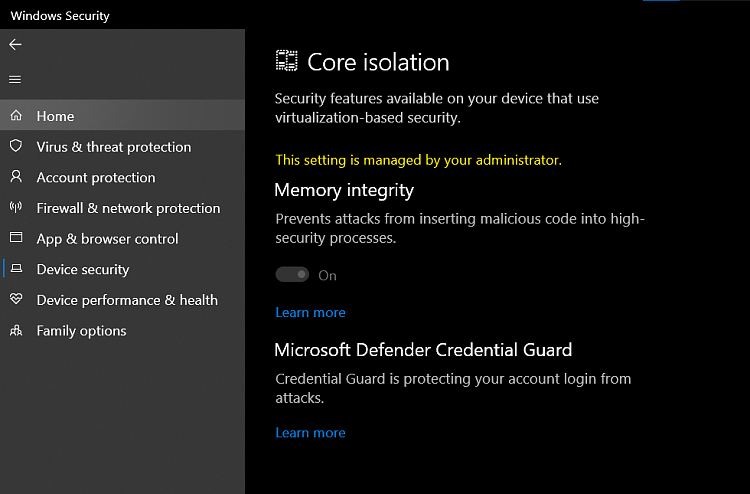Click 'Prevents attacks from inserting malicious code' description
Screen dimensions: 750x494
pyautogui.click(x=460, y=228)
